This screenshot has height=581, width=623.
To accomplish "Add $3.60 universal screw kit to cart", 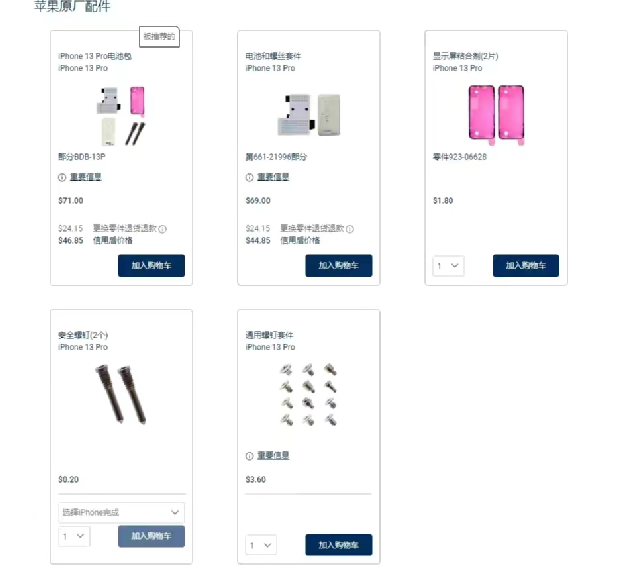I will click(x=339, y=545).
